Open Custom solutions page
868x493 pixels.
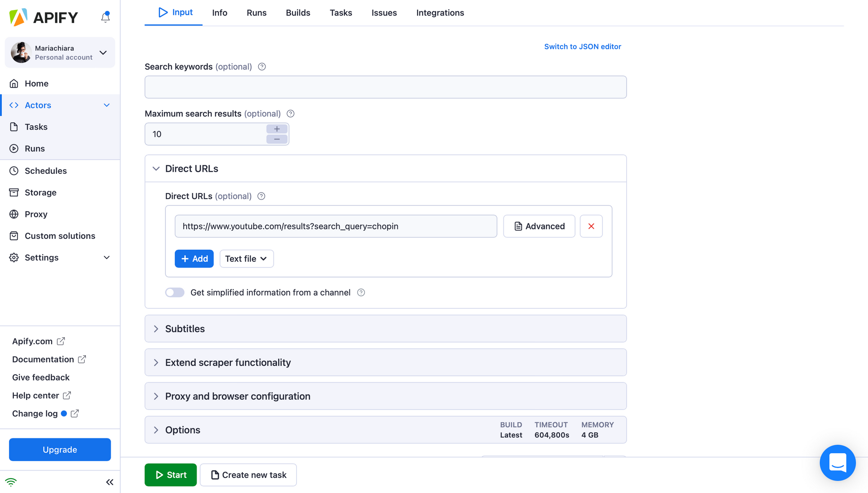(60, 236)
